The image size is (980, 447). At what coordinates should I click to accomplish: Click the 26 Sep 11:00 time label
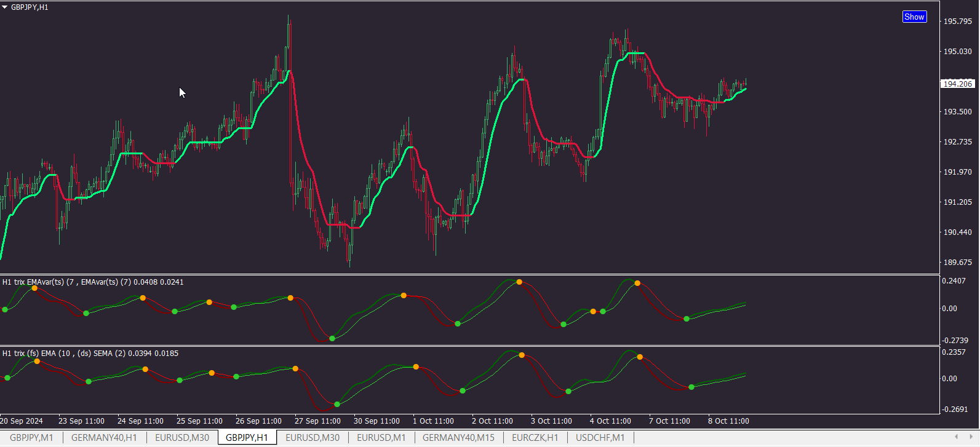258,421
